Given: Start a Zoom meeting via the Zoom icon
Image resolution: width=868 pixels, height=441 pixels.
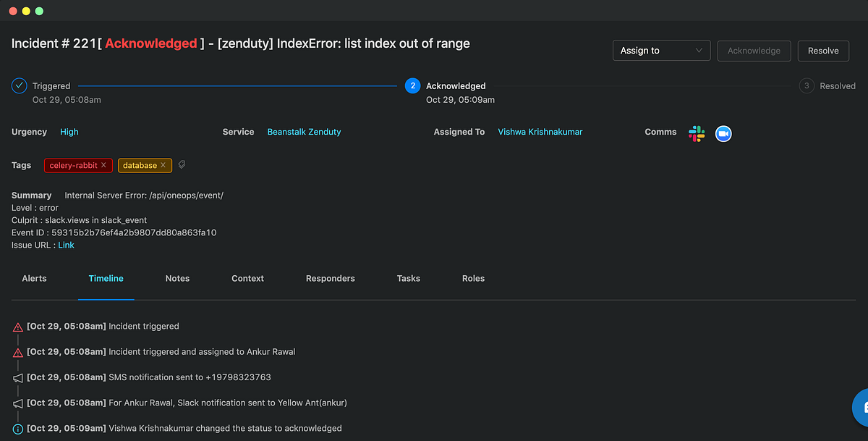Looking at the screenshot, I should click(x=723, y=133).
